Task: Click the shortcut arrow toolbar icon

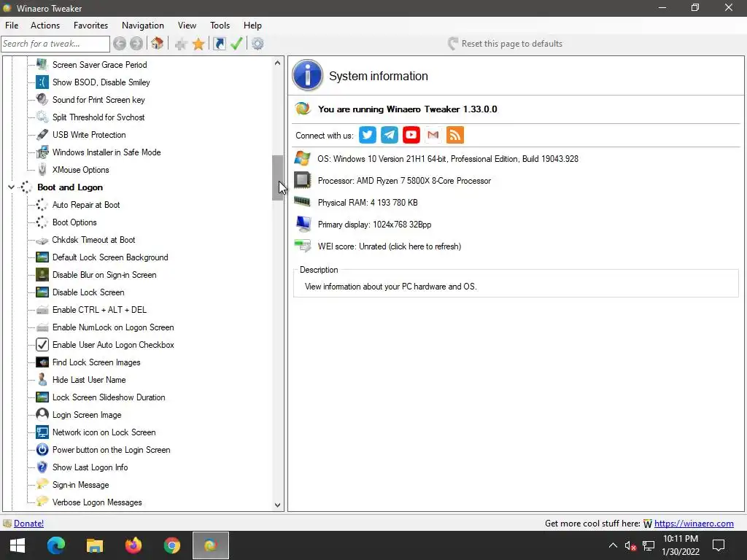Action: (219, 44)
